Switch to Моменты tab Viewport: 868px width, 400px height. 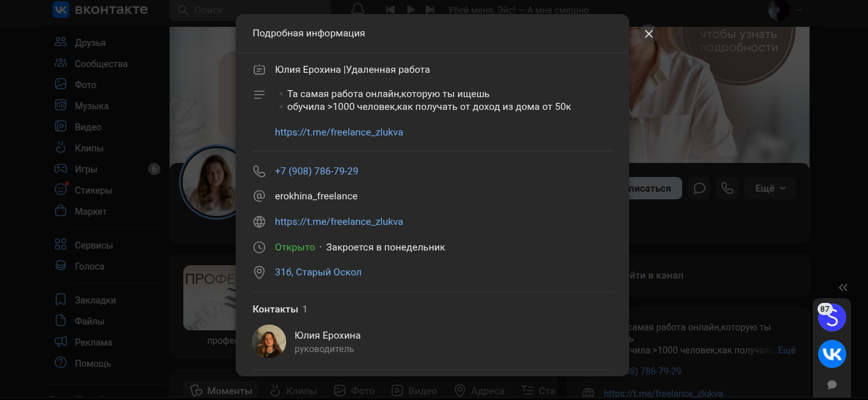click(x=222, y=390)
